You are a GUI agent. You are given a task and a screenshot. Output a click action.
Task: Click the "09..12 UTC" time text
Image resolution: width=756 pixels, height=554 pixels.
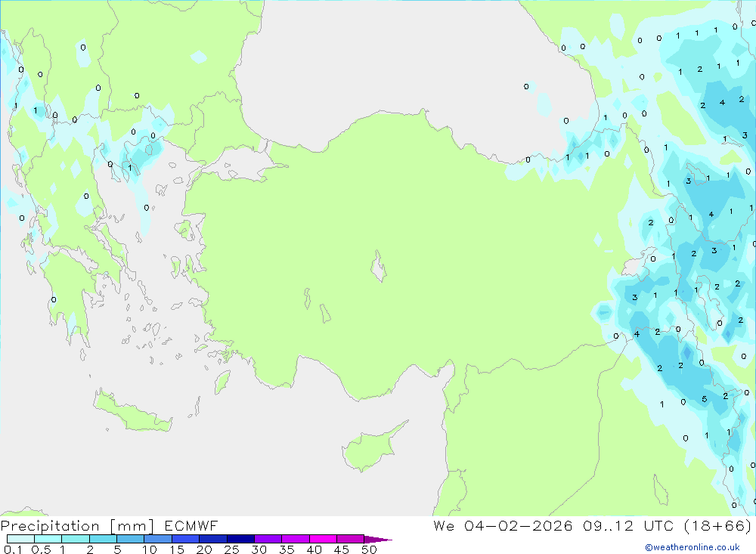[x=628, y=525]
